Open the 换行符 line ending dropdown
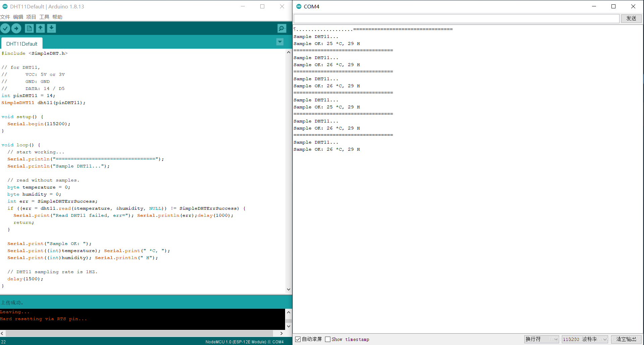 (541, 339)
